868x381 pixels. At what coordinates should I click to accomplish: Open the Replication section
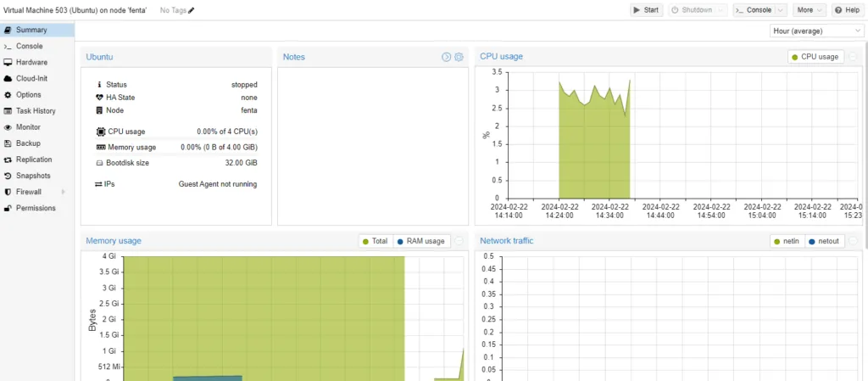coord(37,160)
